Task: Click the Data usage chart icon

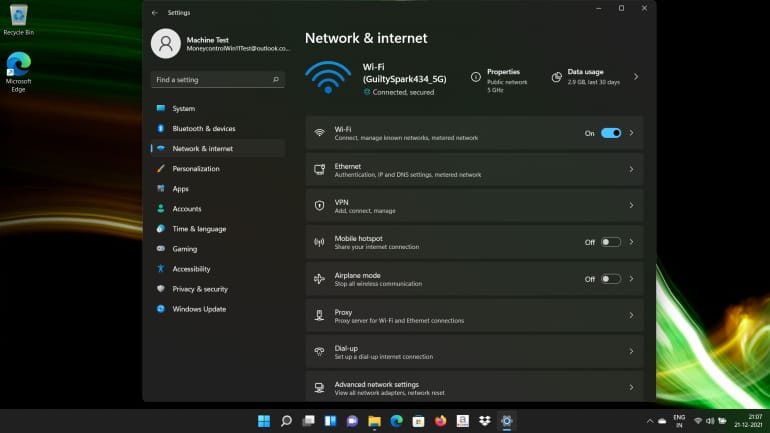Action: (556, 77)
